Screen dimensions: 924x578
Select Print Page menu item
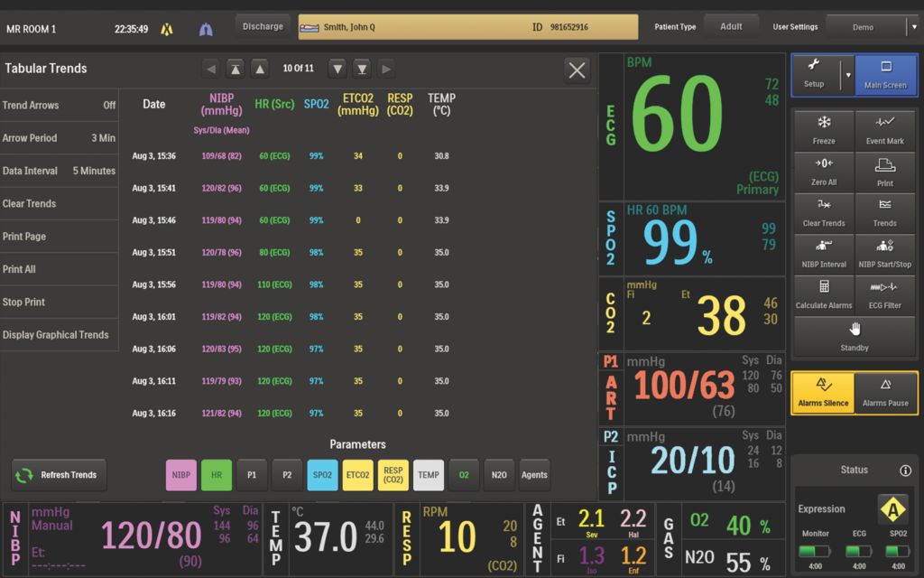(x=59, y=237)
